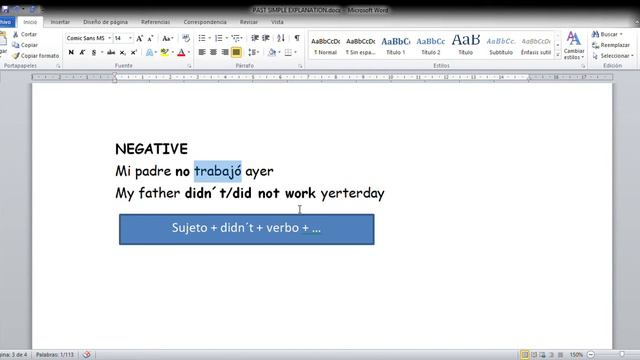Apply the Énfasis sutil style
This screenshot has width=640, height=360.
[x=536, y=46]
